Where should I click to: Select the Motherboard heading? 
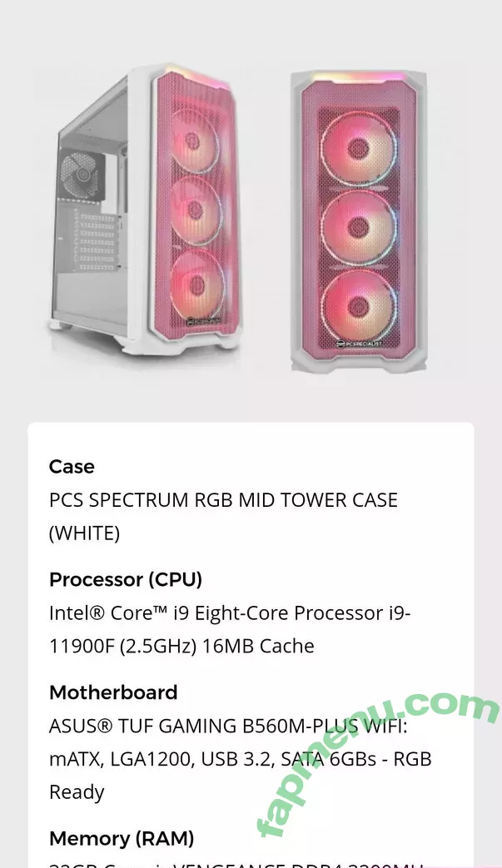(x=113, y=692)
